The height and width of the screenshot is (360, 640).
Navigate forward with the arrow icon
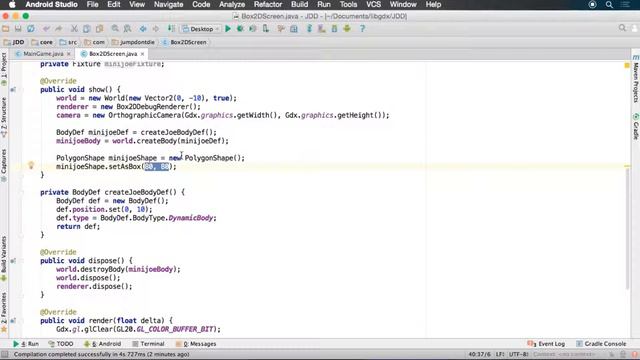156,29
